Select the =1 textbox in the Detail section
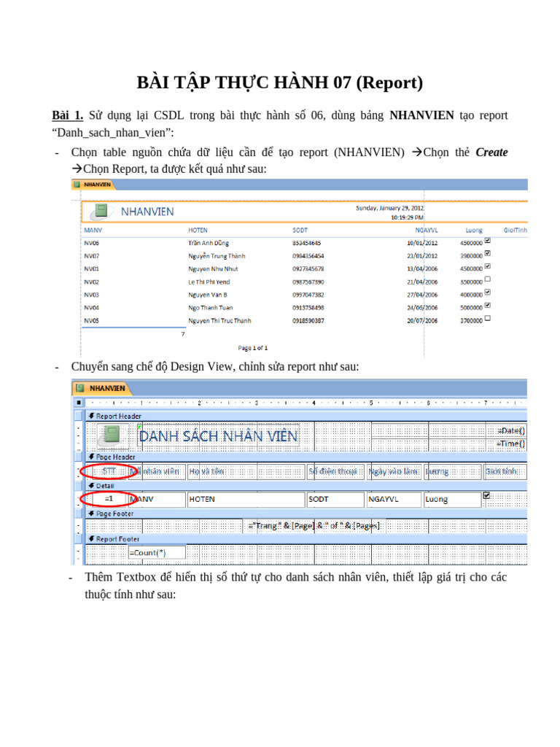The image size is (560, 747). point(109,499)
